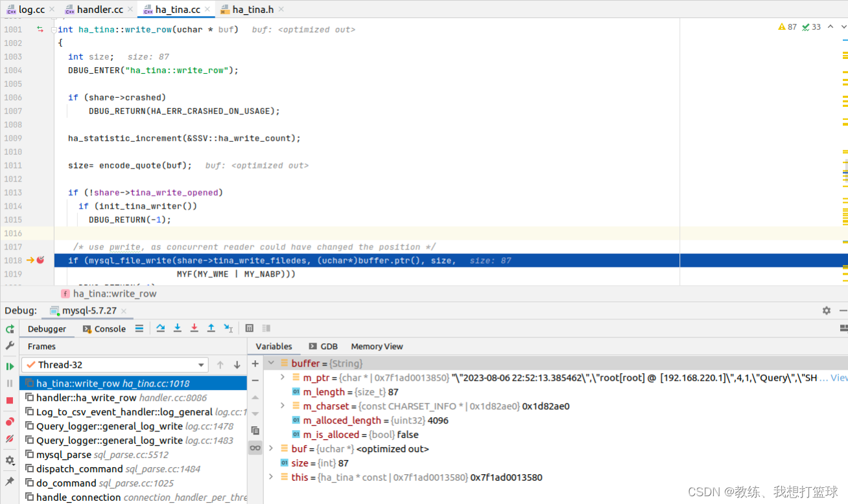
Task: Resume program execution
Action: tap(10, 366)
